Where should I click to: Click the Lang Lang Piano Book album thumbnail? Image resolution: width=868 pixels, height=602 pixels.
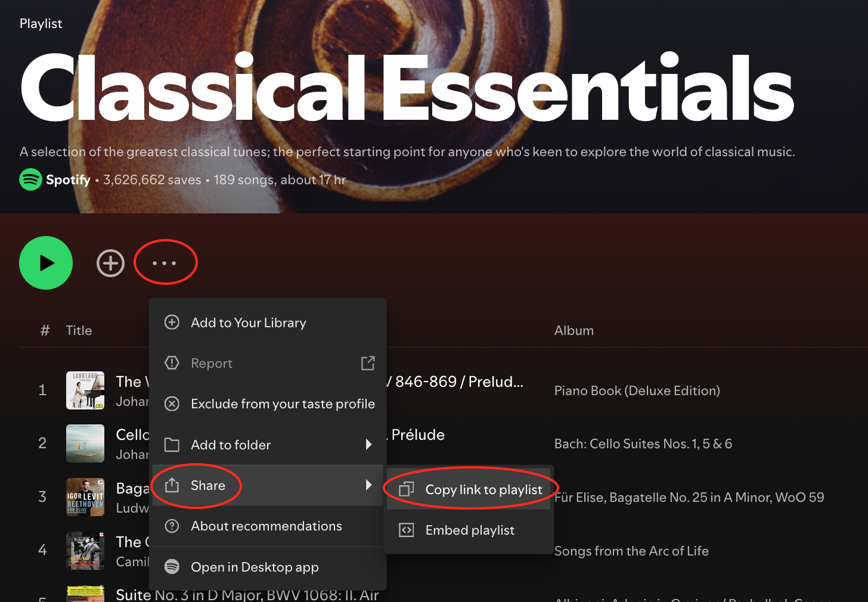[x=85, y=390]
